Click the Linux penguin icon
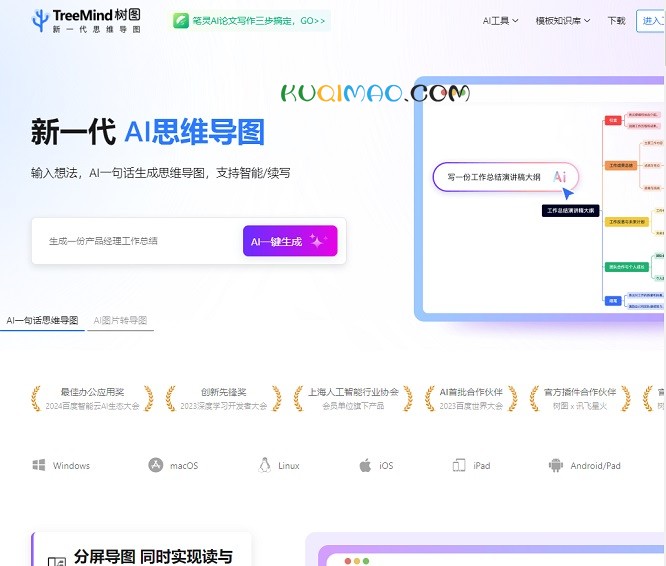The image size is (666, 566). [265, 465]
